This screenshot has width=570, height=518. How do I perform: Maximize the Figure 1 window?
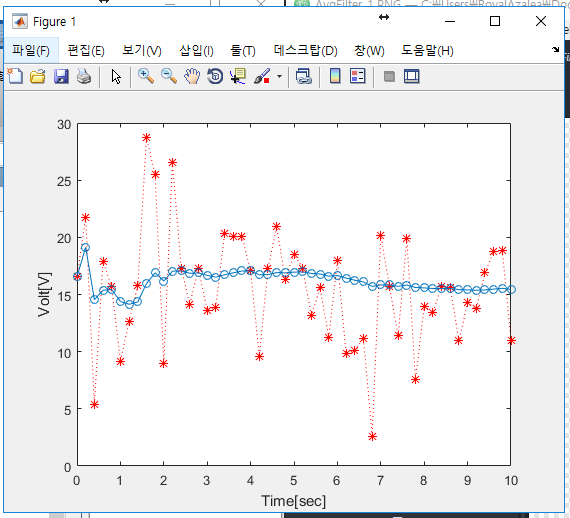[x=495, y=21]
